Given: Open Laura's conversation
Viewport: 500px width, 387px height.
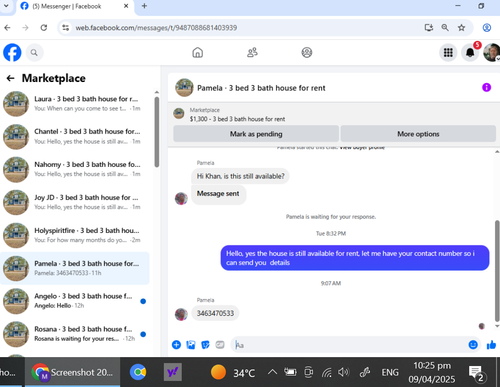Looking at the screenshot, I should (75, 104).
